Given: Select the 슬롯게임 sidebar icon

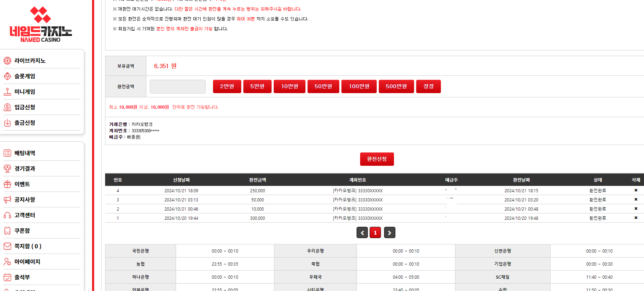Looking at the screenshot, I should [7, 76].
